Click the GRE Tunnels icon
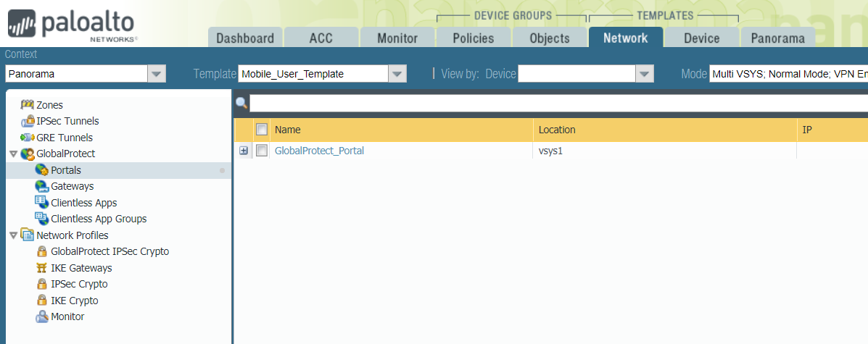 28,138
